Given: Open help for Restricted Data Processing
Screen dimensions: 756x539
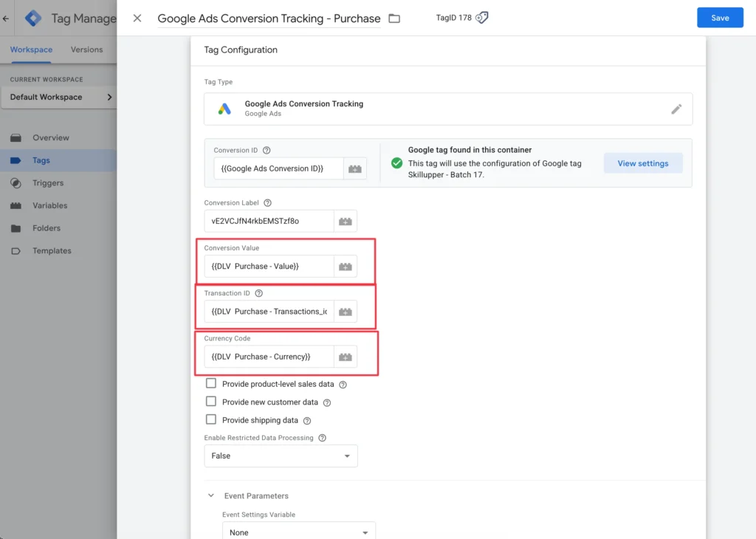Looking at the screenshot, I should coord(323,438).
